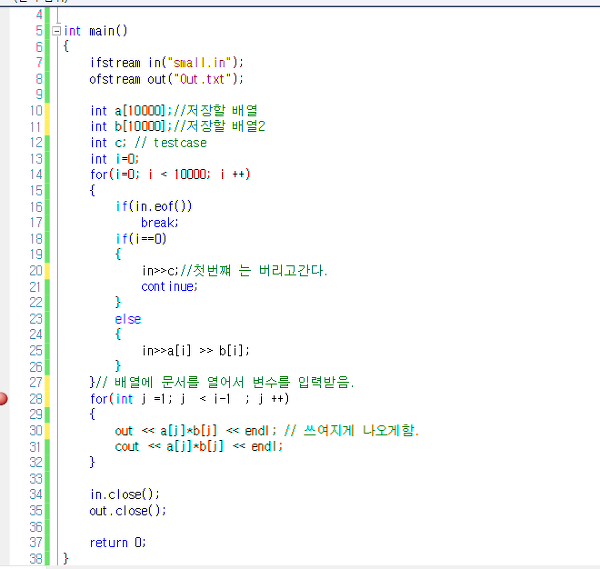Click the ifstream in("small.in") line
This screenshot has height=569, width=600.
(x=166, y=62)
